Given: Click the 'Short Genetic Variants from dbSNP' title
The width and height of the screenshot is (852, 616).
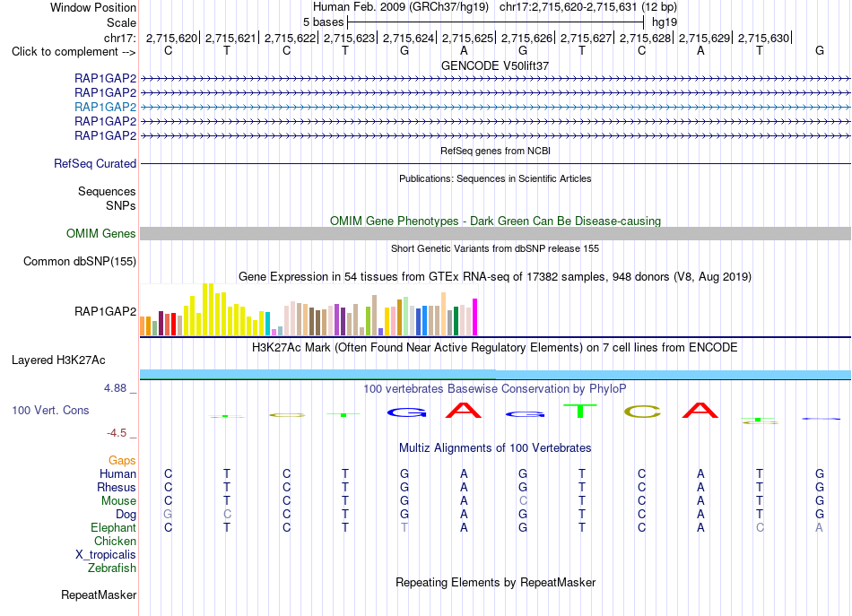Looking at the screenshot, I should pos(495,248).
